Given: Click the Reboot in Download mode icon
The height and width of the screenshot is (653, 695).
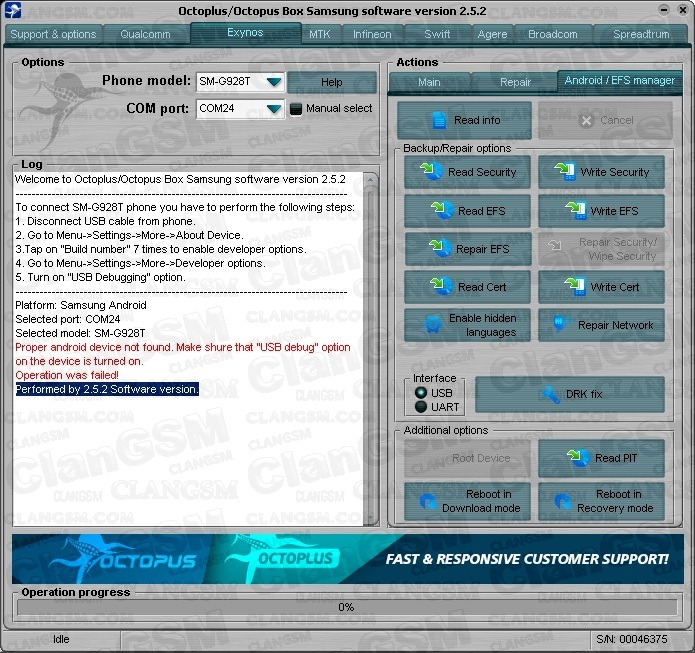Looking at the screenshot, I should [x=428, y=501].
